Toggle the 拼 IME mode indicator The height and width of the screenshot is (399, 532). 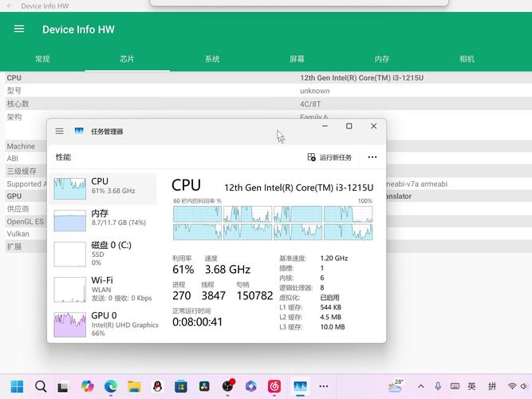(x=492, y=386)
